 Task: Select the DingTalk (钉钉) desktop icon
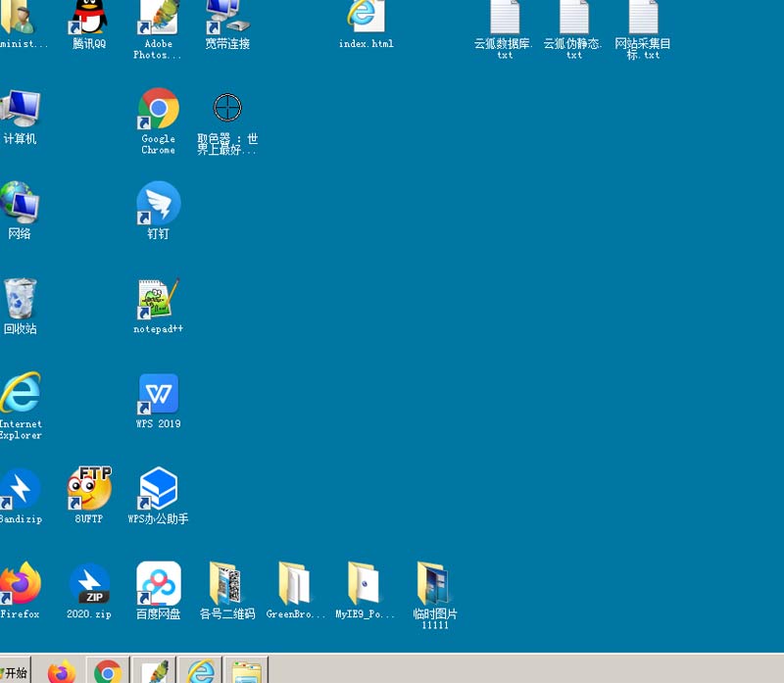pos(158,203)
